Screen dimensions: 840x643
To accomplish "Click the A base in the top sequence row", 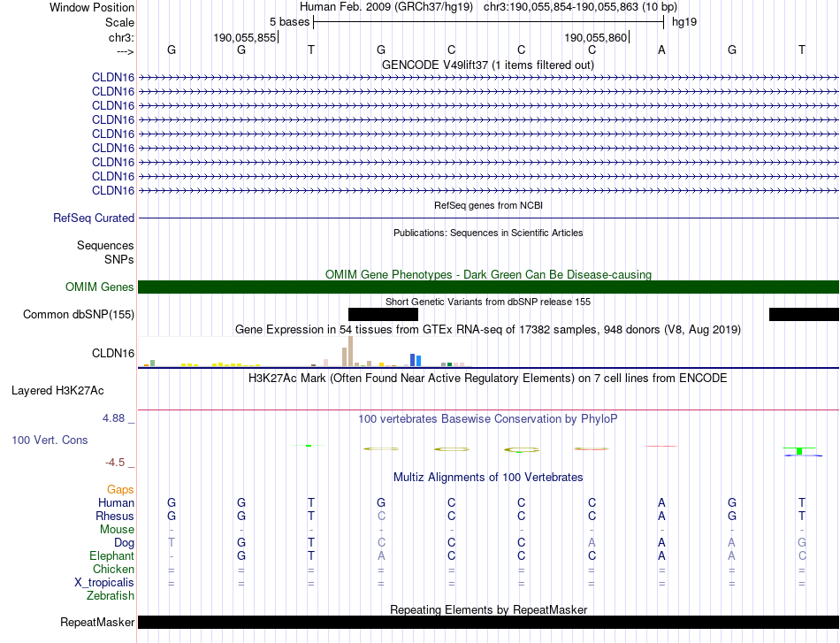I will (x=661, y=50).
